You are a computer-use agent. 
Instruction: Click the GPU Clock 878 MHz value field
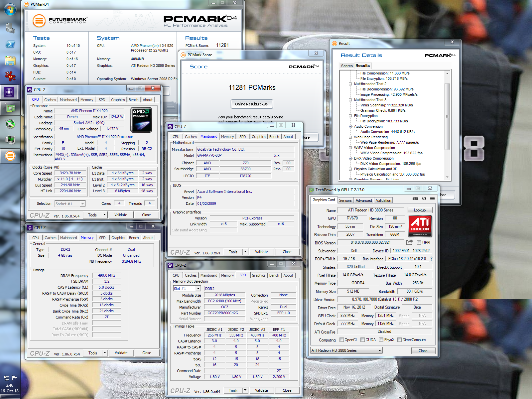coord(348,316)
